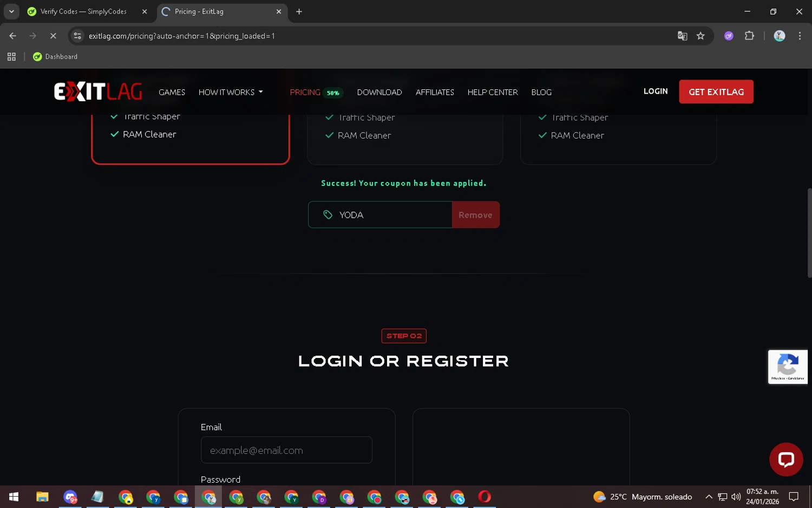Open a new browser tab
This screenshot has height=508, width=812.
(299, 11)
